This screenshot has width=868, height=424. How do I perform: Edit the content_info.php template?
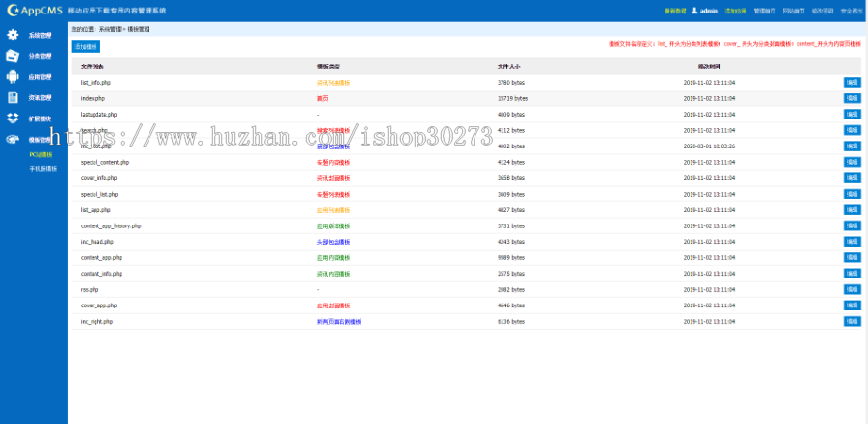[x=852, y=274]
